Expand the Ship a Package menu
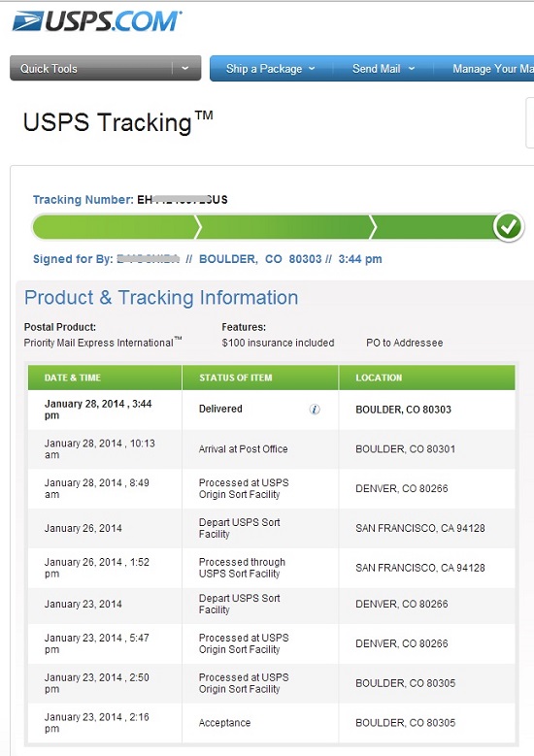Image resolution: width=534 pixels, height=756 pixels. coord(271,69)
